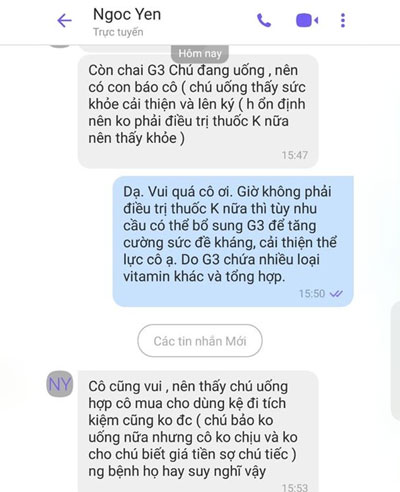
Task: Tap the text "ng bệnh họ hay suy nghĩ vậy"
Action: pyautogui.click(x=177, y=472)
